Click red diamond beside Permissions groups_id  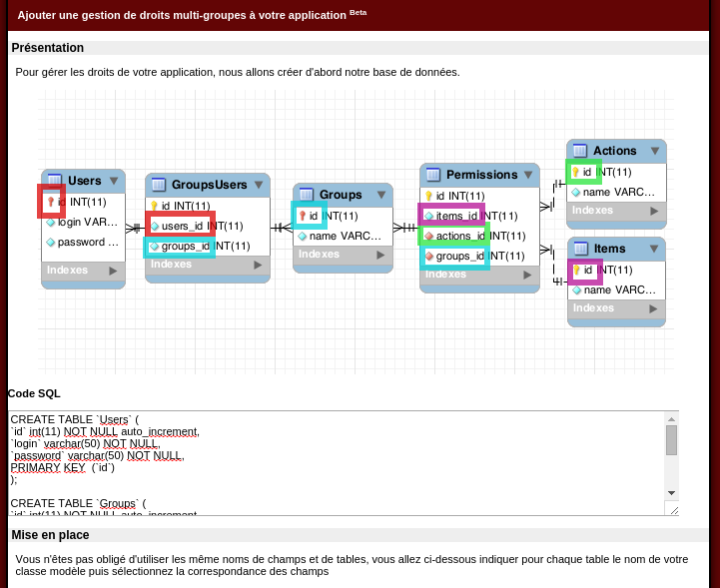pos(428,257)
